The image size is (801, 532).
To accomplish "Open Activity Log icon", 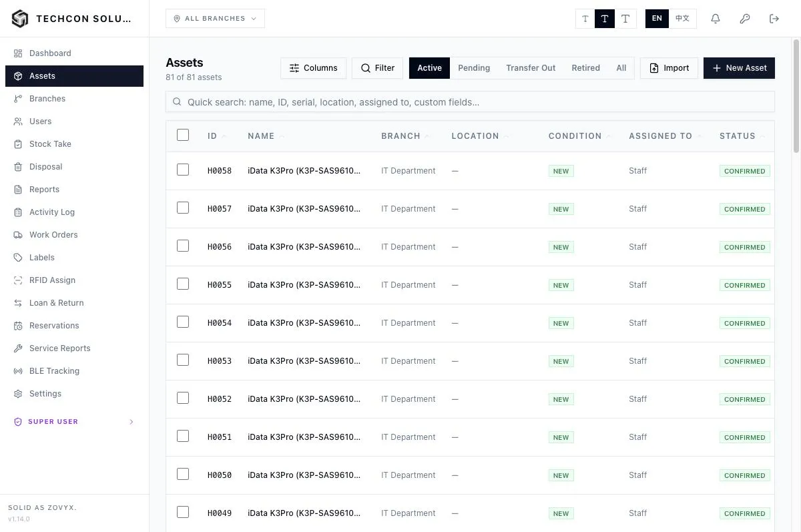I will coord(18,212).
